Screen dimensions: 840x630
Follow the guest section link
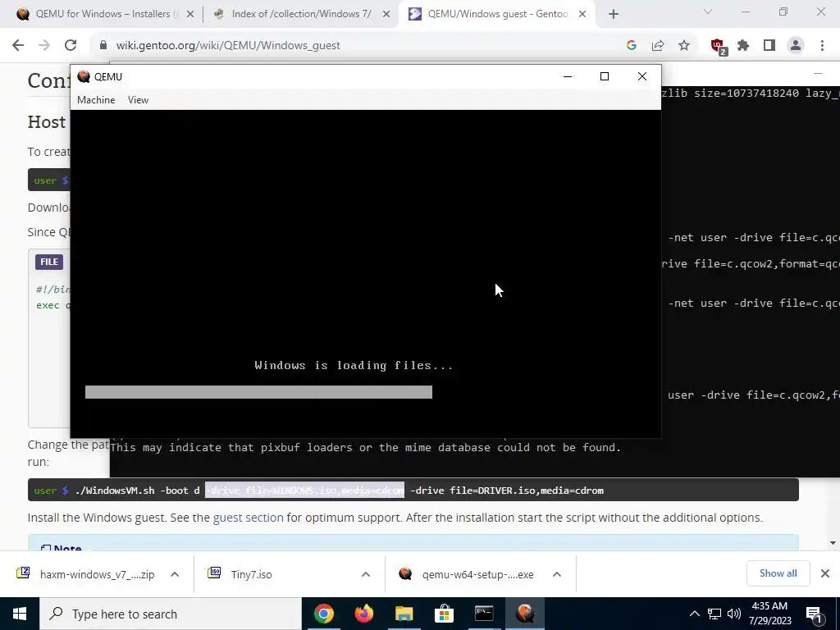click(x=248, y=518)
